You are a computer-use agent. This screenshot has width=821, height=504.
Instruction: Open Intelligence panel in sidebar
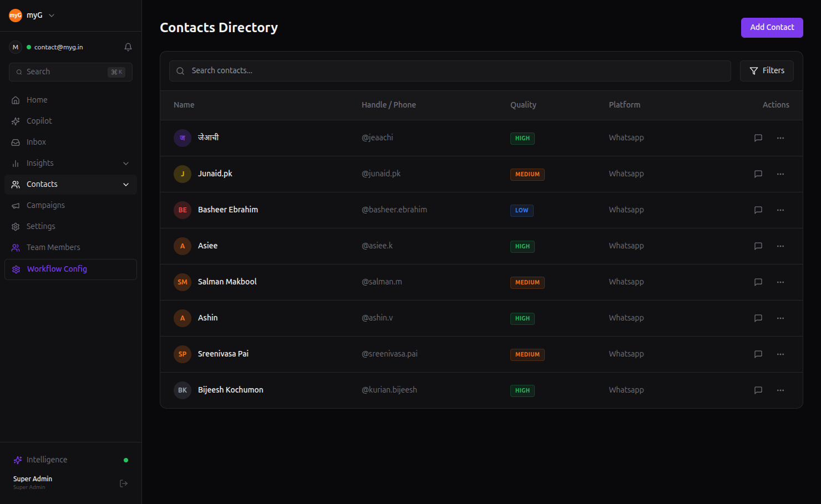point(70,460)
